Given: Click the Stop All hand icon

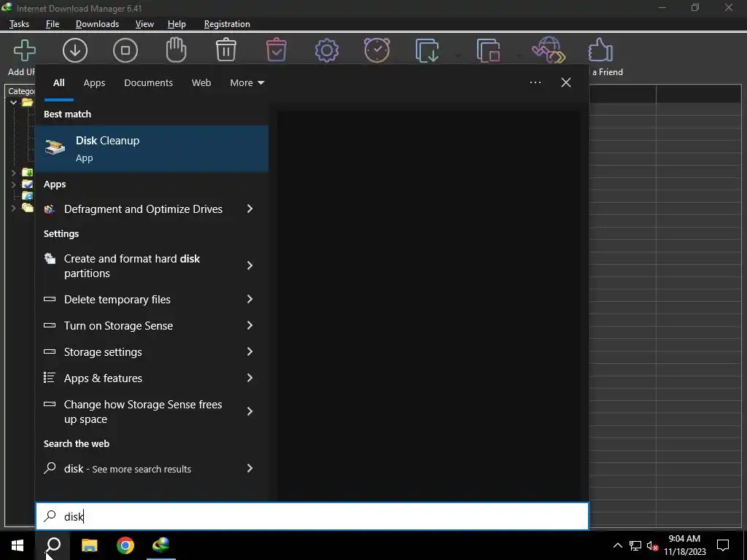Looking at the screenshot, I should coord(176,50).
